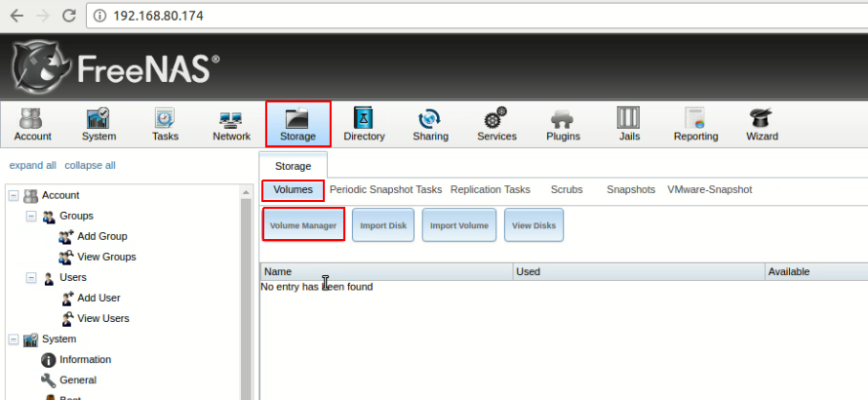Switch to Replication Tasks tab

click(x=491, y=190)
